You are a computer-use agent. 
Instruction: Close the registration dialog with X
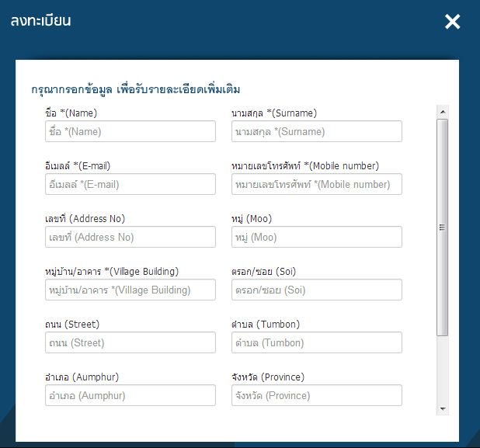(x=453, y=22)
